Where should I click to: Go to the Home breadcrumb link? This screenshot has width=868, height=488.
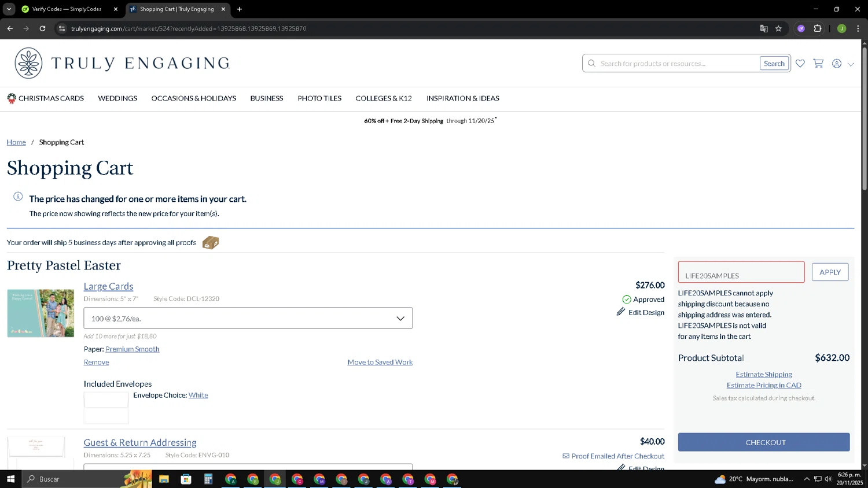[16, 142]
